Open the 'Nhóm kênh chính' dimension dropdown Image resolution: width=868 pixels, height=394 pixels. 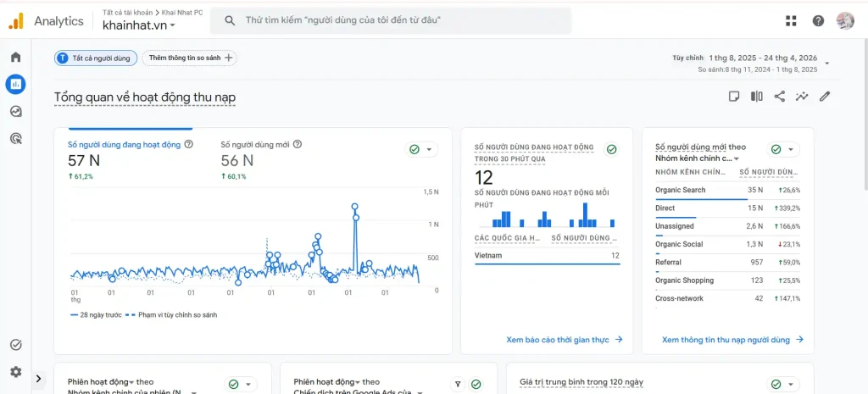point(698,158)
